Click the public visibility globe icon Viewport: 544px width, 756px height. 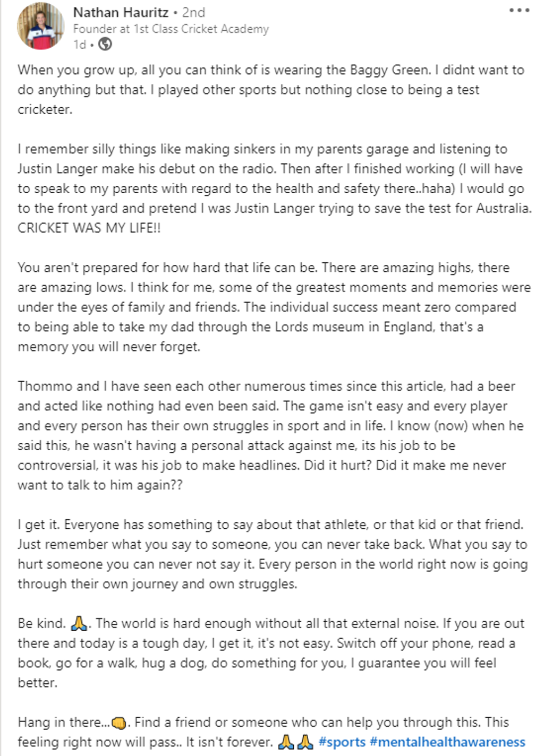click(x=105, y=45)
